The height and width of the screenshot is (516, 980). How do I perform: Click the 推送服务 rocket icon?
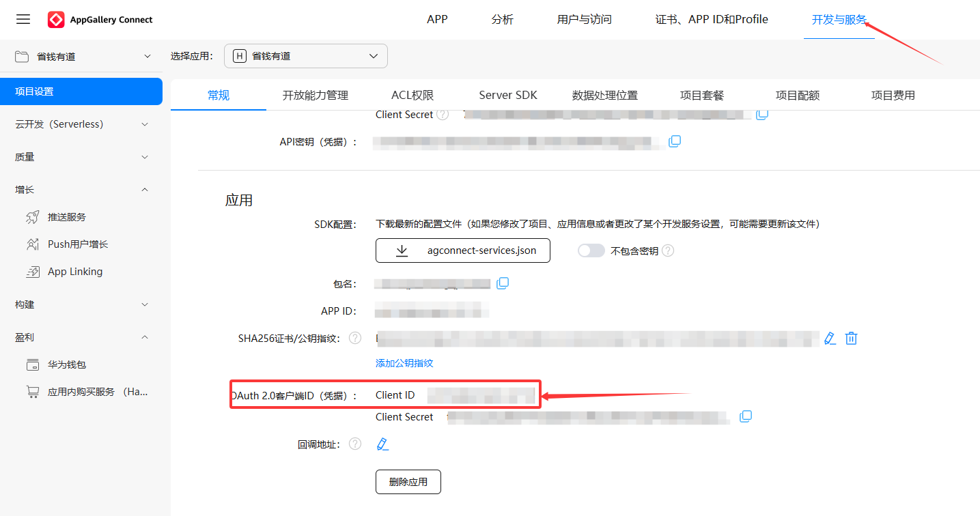[x=32, y=217]
